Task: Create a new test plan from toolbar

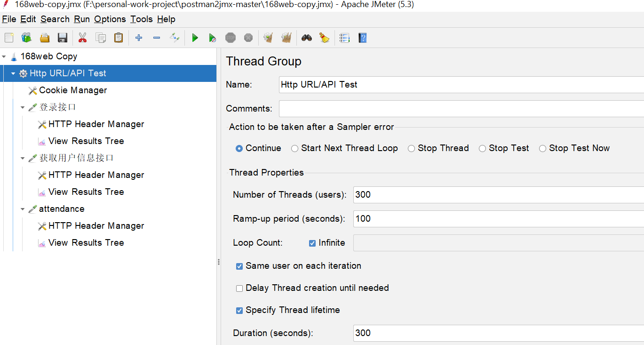Action: pos(9,38)
